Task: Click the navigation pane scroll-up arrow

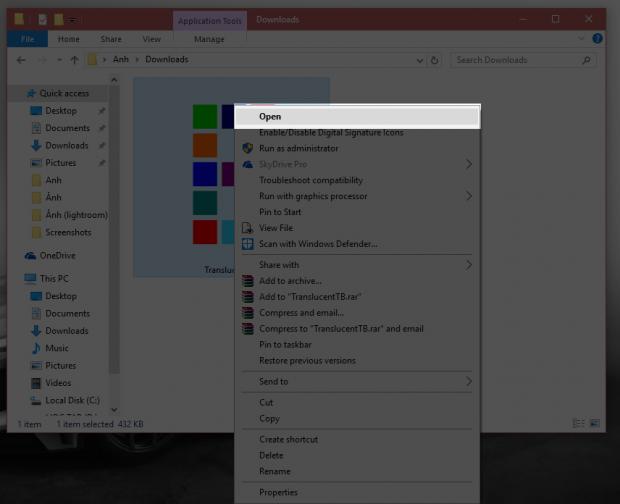Action: point(114,80)
